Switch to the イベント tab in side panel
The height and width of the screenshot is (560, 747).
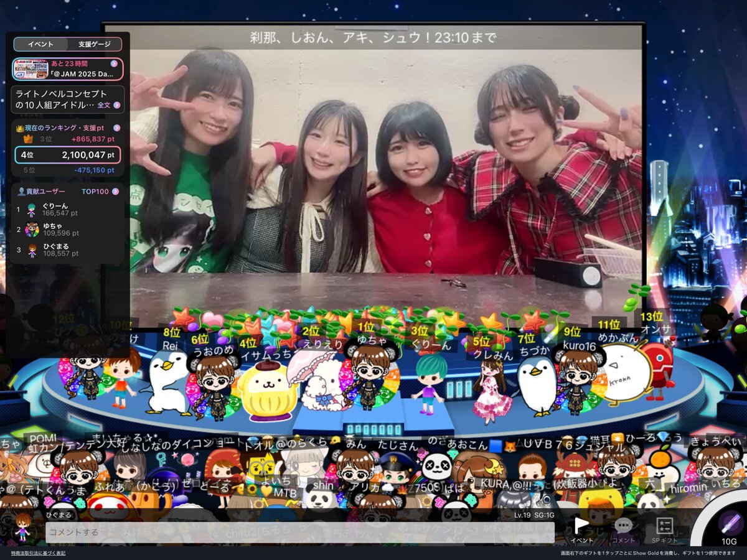tap(40, 44)
